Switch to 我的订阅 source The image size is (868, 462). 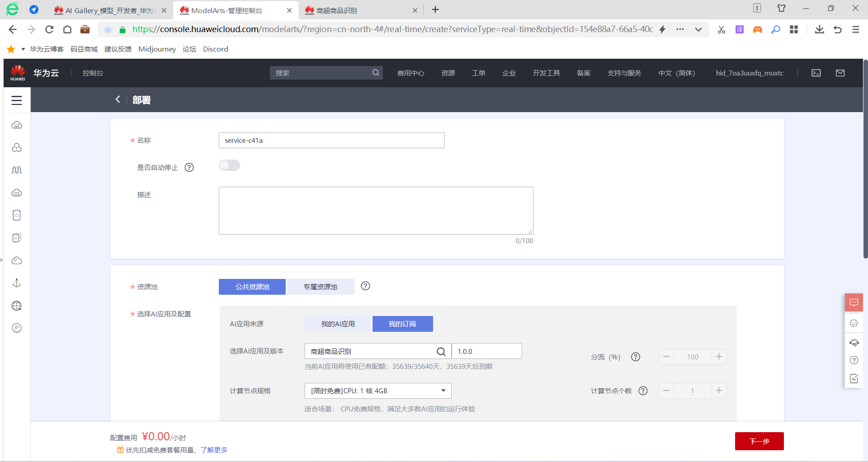(x=402, y=324)
